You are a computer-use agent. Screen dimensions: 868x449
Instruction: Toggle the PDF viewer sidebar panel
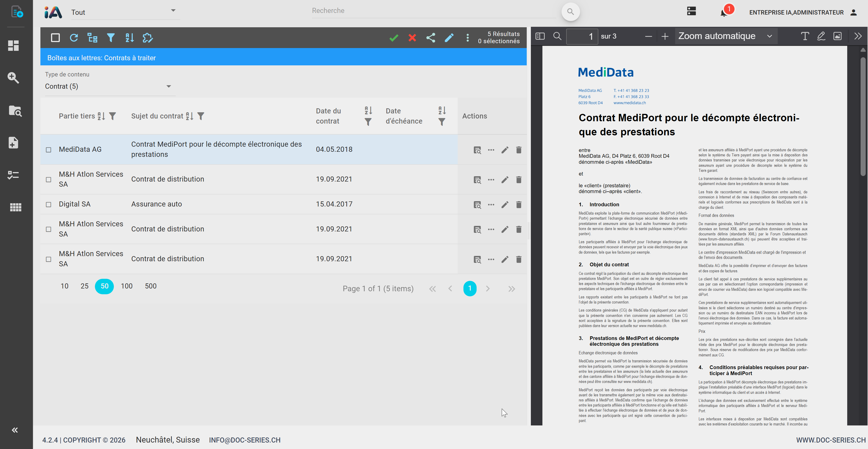(540, 36)
